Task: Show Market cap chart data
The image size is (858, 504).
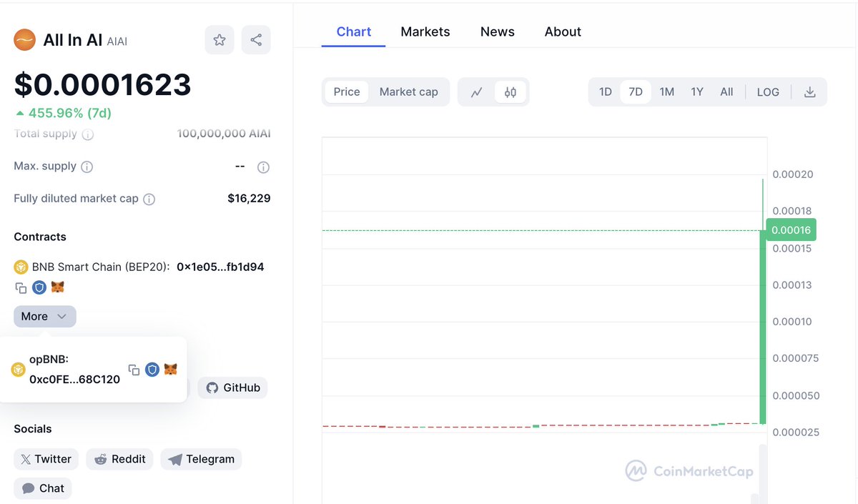Action: click(x=409, y=92)
